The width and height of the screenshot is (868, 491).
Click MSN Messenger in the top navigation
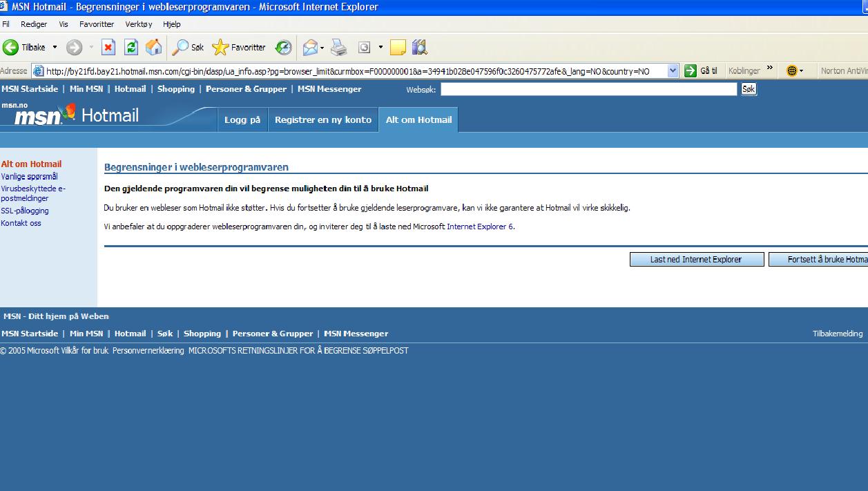pyautogui.click(x=329, y=89)
